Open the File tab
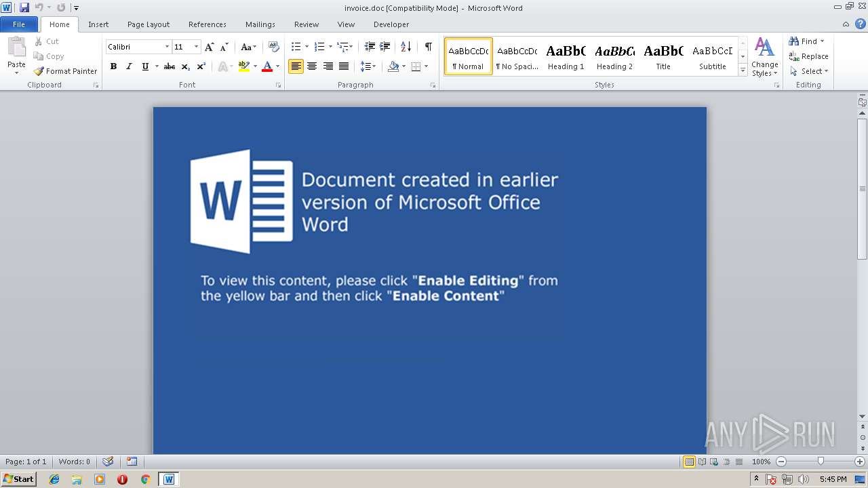Image resolution: width=868 pixels, height=488 pixels. (x=19, y=24)
